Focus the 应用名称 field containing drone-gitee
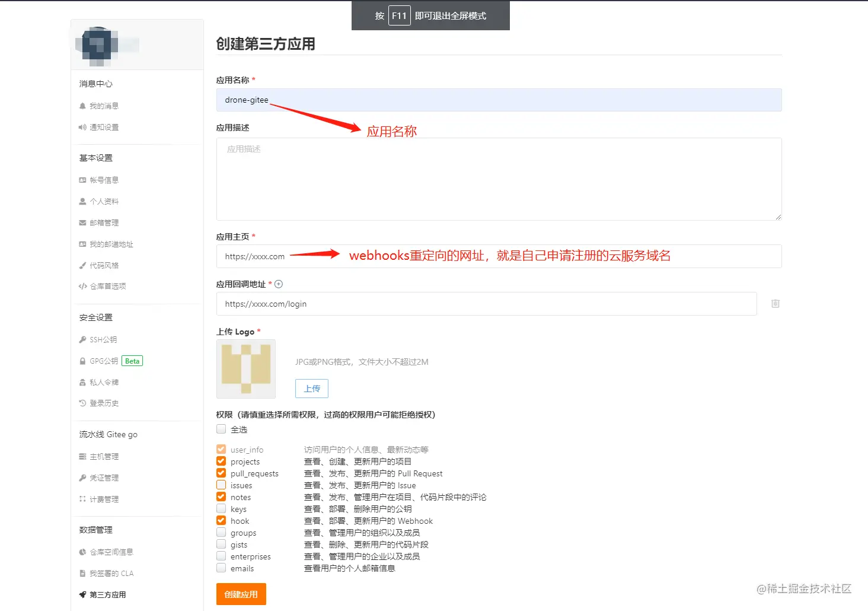This screenshot has height=611, width=868. 499,100
